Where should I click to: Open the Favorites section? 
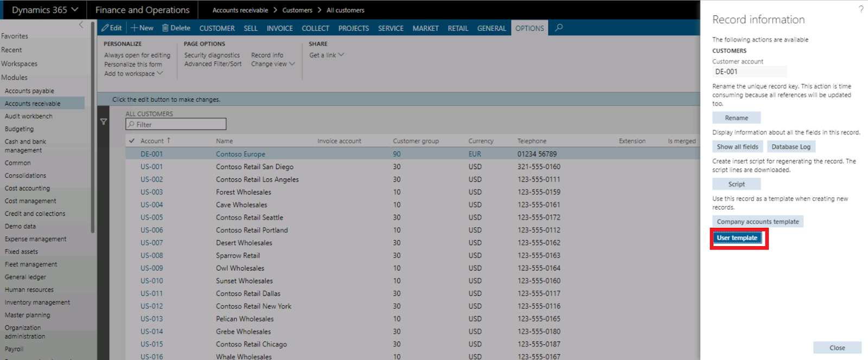[x=15, y=36]
